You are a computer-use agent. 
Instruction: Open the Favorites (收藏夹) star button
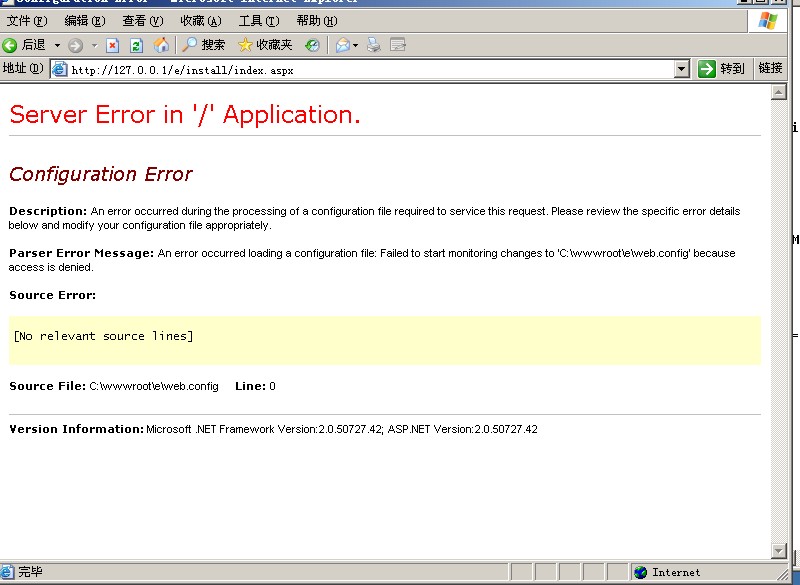265,45
